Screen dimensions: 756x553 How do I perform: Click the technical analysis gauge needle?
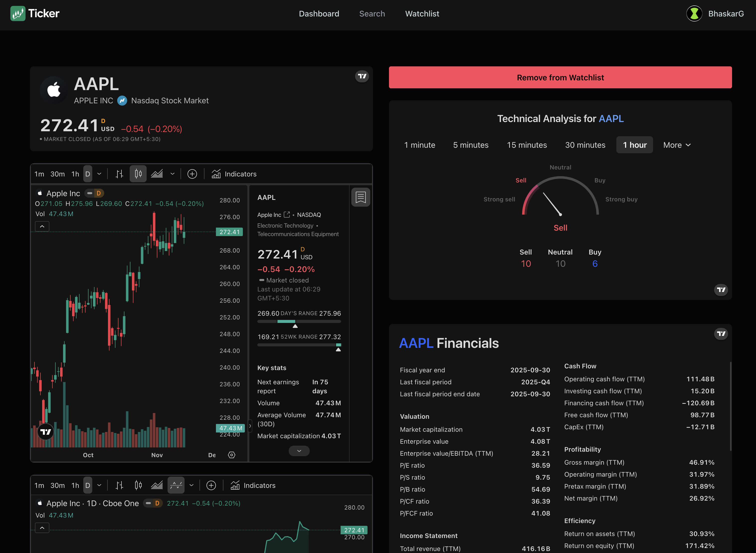tap(552, 204)
